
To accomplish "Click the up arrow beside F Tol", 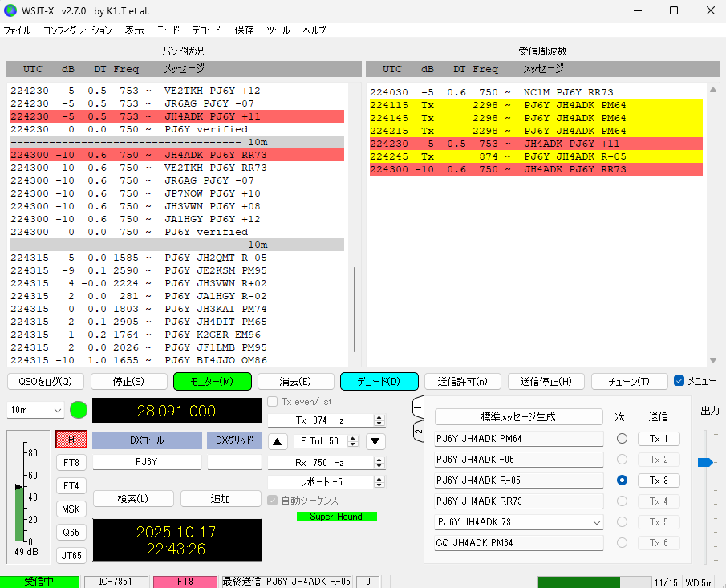I will 277,441.
